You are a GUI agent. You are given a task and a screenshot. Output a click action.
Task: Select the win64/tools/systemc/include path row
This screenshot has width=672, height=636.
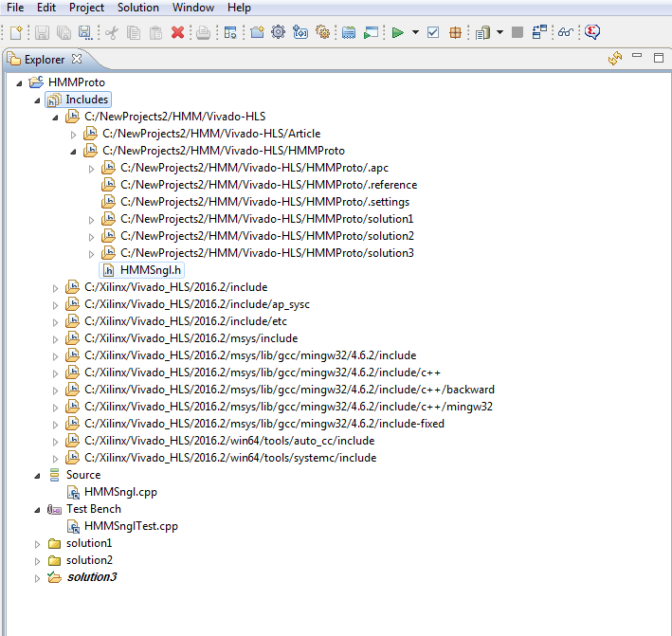pyautogui.click(x=221, y=458)
